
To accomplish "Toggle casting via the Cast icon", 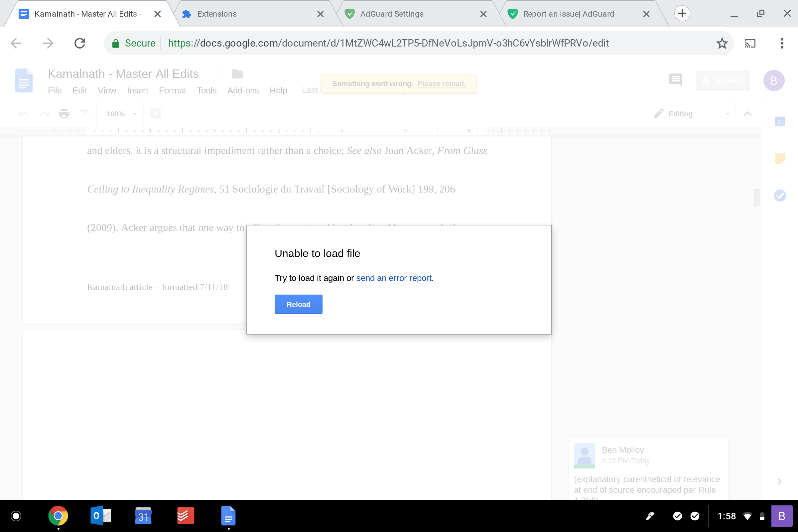I will coord(750,43).
